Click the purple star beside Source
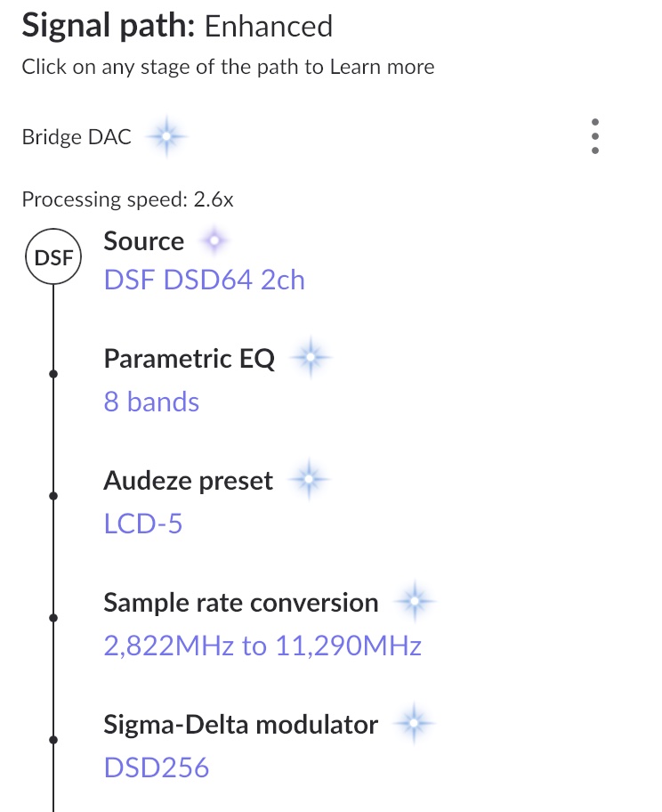 (214, 240)
